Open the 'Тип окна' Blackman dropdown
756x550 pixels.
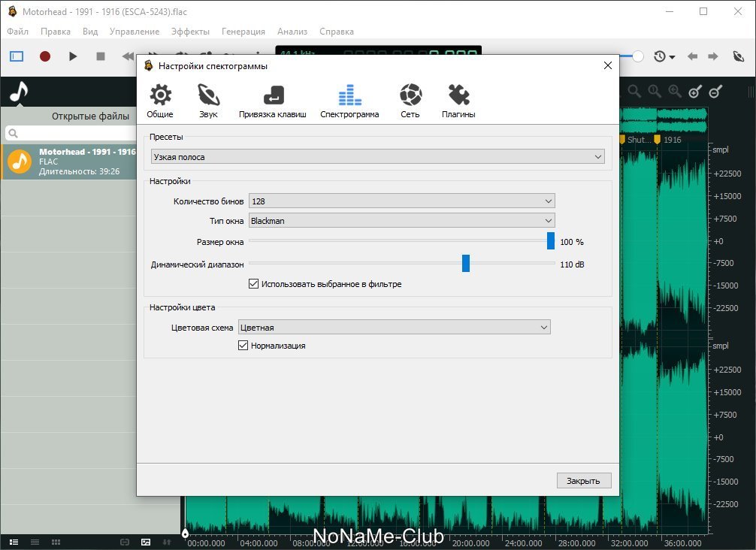pyautogui.click(x=401, y=221)
